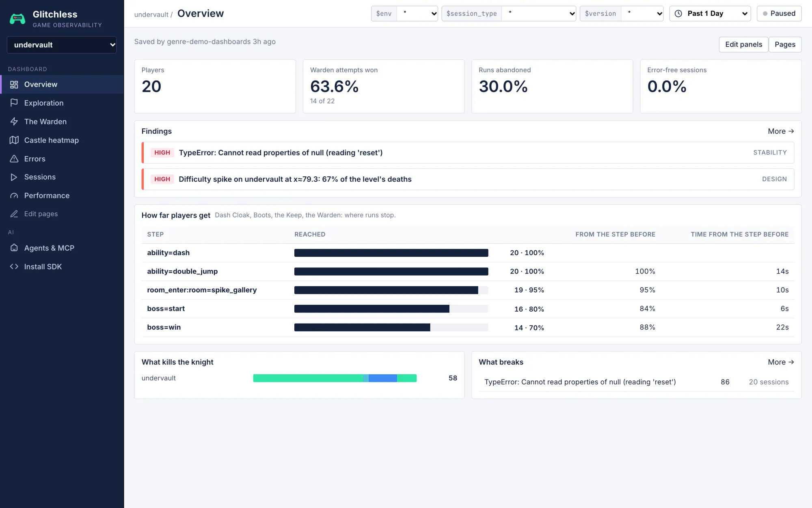The height and width of the screenshot is (508, 812).
Task: Open the $session_type filter dropdown
Action: click(538, 13)
